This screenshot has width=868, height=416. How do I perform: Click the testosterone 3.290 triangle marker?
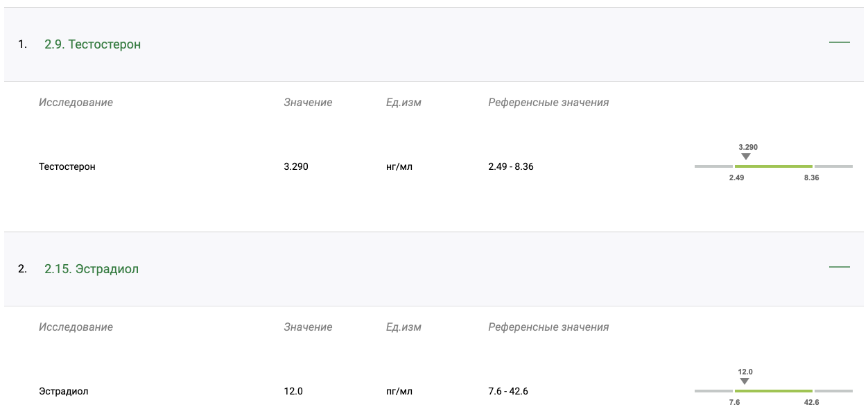[x=746, y=157]
